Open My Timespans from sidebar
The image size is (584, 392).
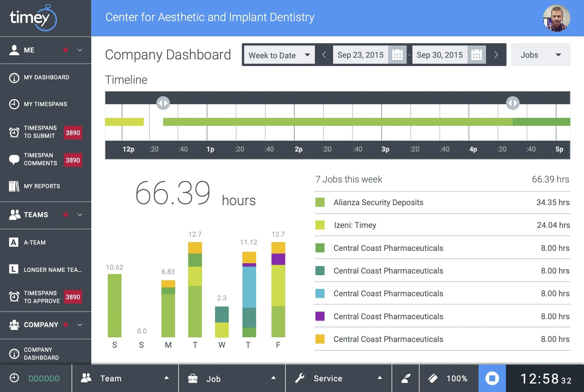point(45,104)
